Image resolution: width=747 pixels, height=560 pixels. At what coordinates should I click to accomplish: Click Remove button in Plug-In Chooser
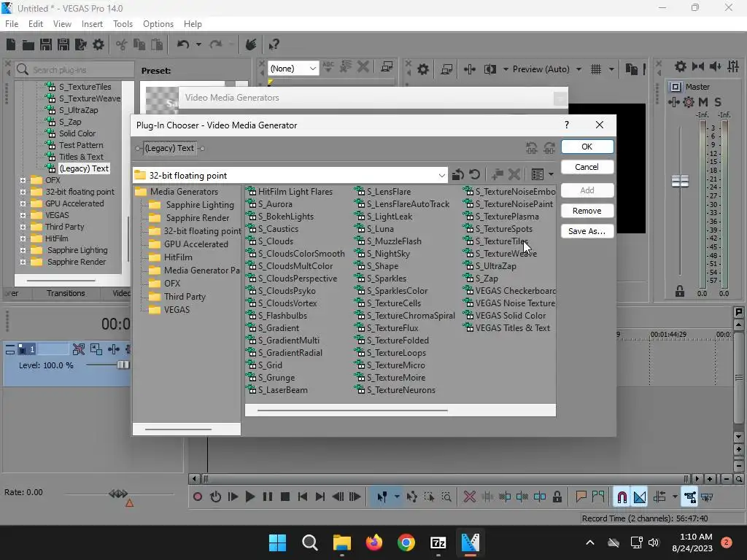(587, 211)
